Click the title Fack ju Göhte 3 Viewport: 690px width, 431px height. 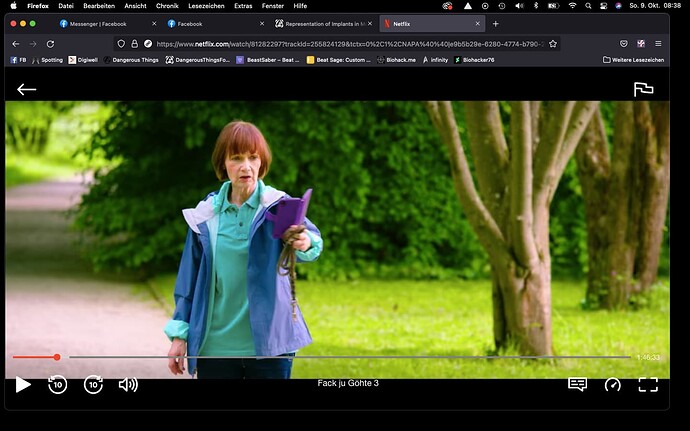(348, 383)
